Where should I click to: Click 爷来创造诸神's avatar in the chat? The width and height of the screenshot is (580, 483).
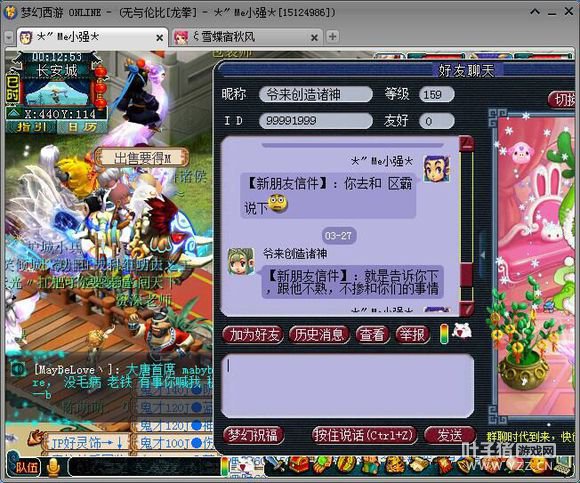pos(241,261)
